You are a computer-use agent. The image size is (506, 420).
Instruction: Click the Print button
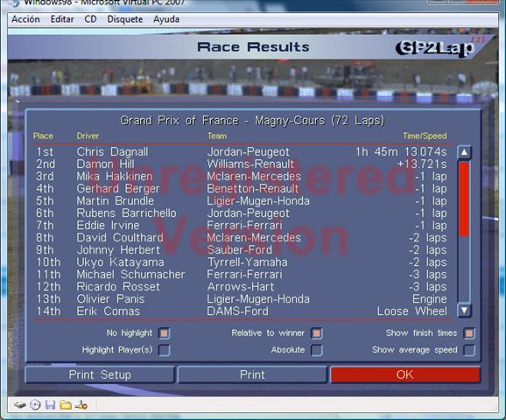(252, 374)
